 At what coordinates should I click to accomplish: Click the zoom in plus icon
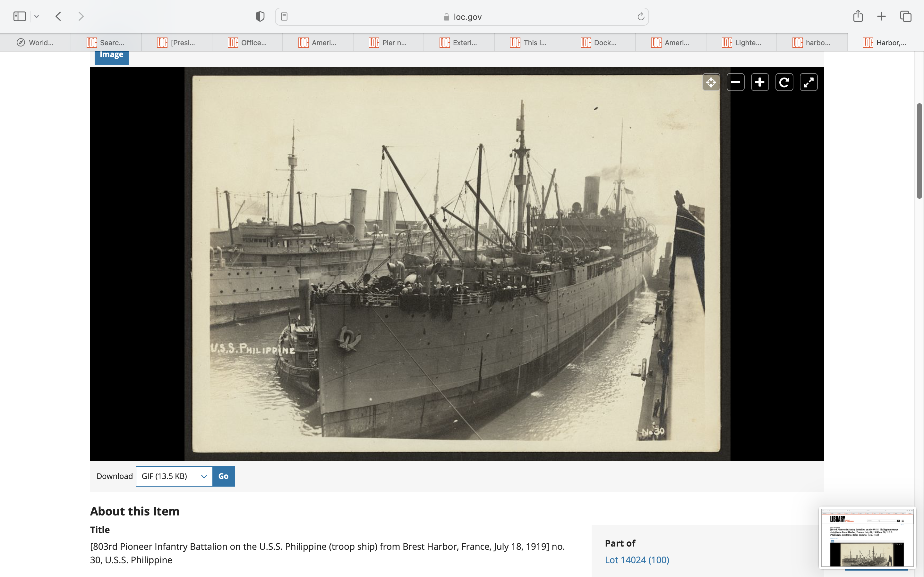point(760,82)
